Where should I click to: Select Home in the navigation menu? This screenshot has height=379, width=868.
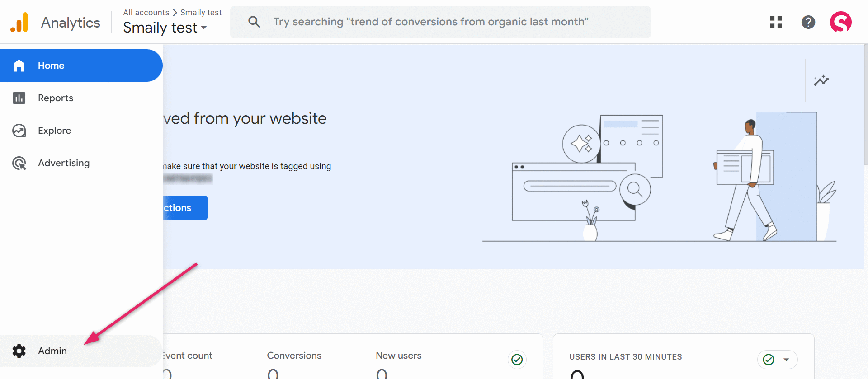pos(51,66)
